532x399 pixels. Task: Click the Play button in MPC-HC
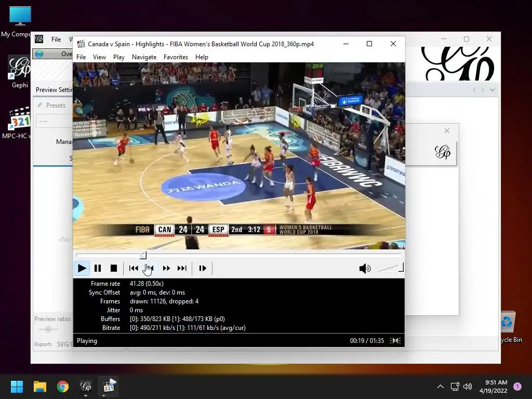pyautogui.click(x=82, y=269)
